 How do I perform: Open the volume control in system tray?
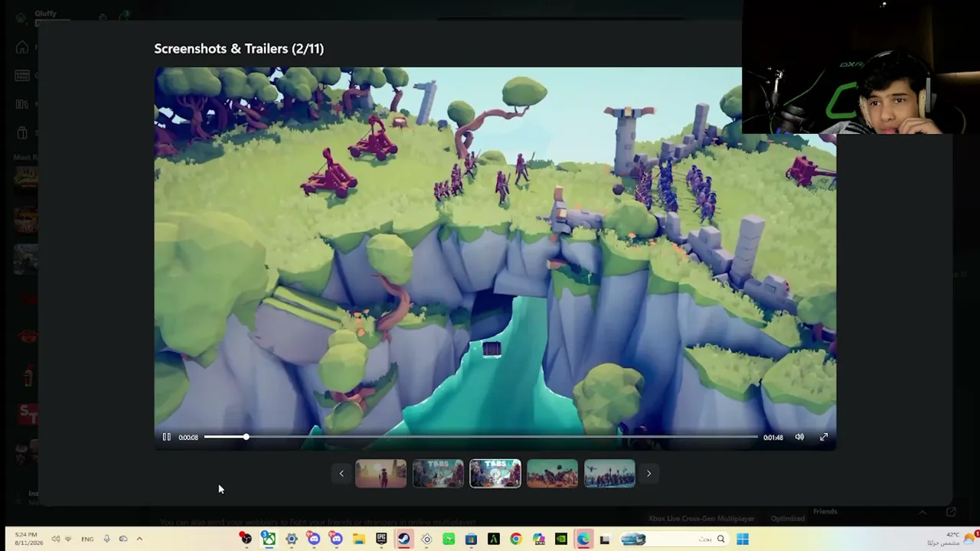point(55,539)
